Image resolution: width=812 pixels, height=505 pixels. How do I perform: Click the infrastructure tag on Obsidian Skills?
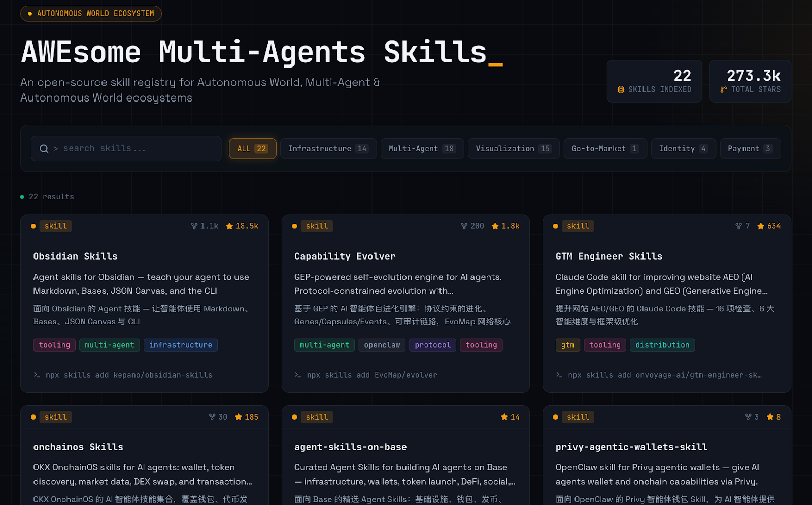[181, 345]
